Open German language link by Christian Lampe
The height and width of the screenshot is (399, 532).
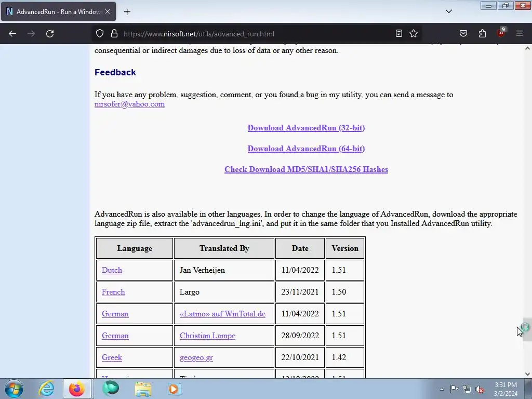(115, 336)
